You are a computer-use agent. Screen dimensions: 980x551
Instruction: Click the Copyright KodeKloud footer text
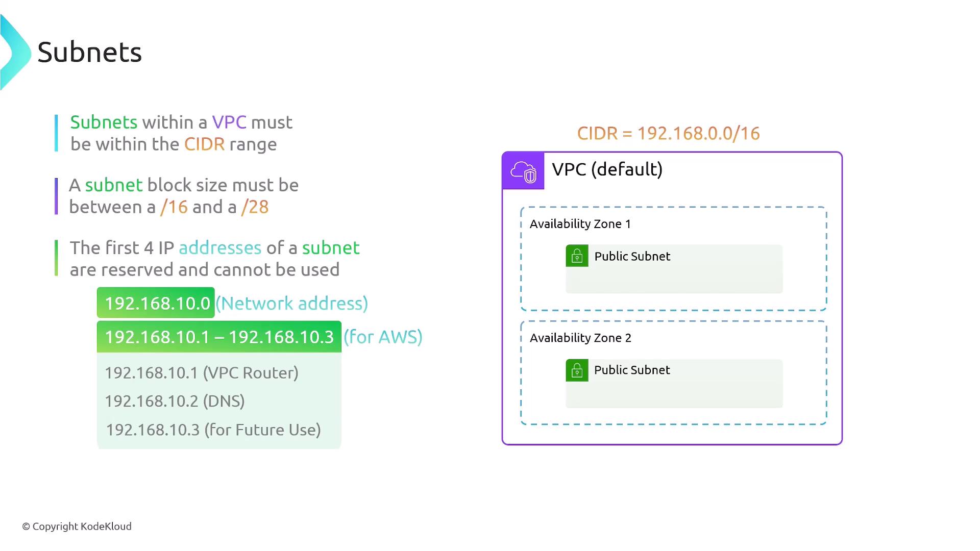(x=77, y=527)
